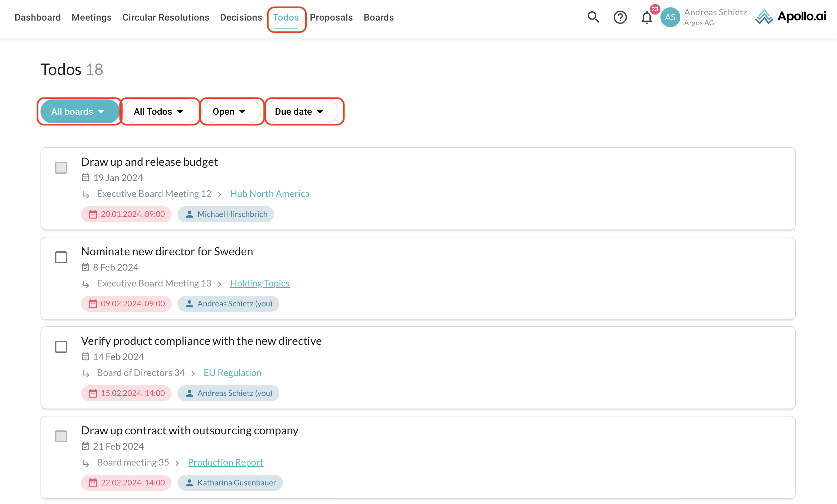The image size is (837, 504).
Task: Click person icon beside Katharina Gusenbauer
Action: click(190, 483)
